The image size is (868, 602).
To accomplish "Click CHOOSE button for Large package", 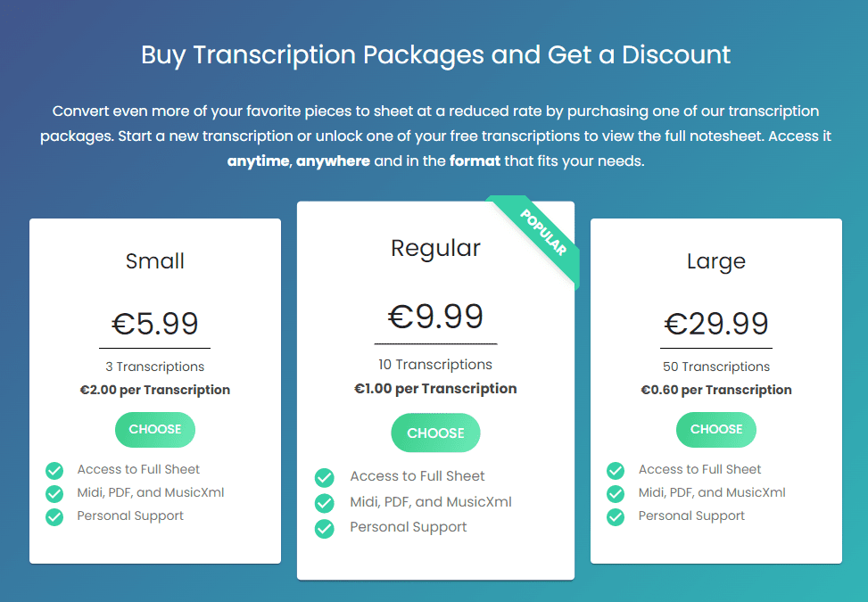I will pos(716,429).
